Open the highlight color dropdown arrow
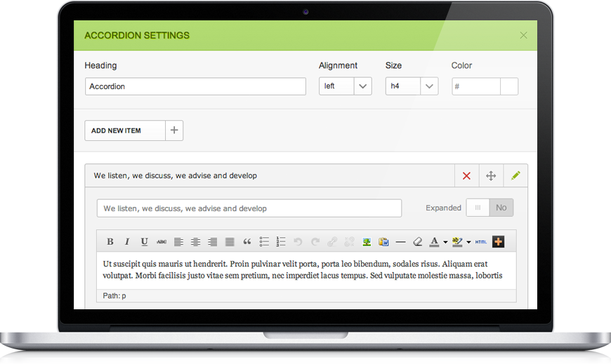The height and width of the screenshot is (364, 611). point(468,242)
